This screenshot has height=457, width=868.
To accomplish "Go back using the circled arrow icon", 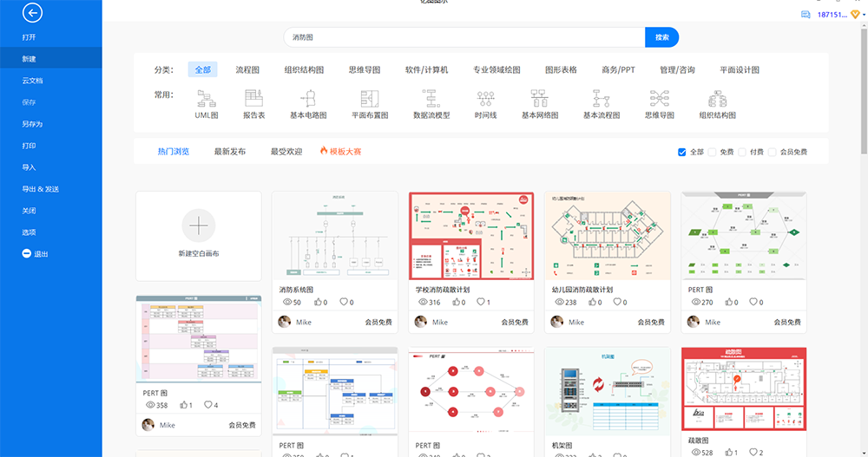I will 32,12.
